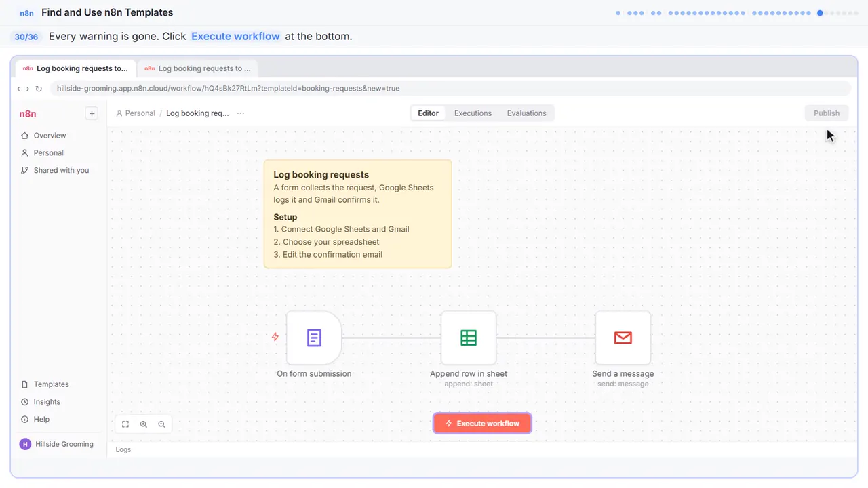Click the n8n logo in the sidebar
Viewport: 868px width, 488px height.
tap(28, 114)
